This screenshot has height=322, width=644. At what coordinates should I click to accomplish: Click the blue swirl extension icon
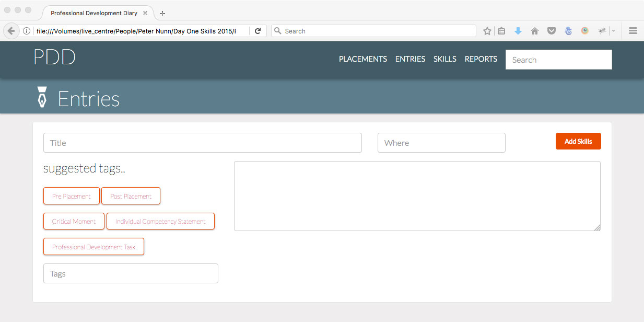click(x=568, y=31)
